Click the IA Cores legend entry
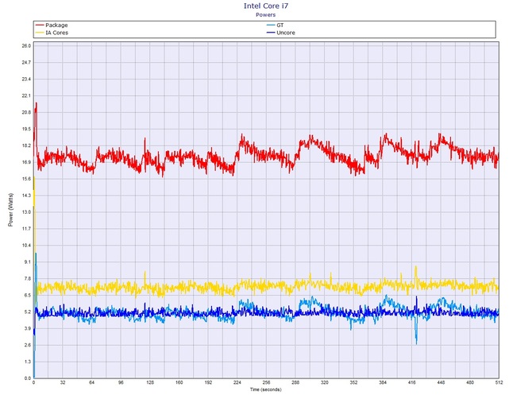 click(52, 33)
